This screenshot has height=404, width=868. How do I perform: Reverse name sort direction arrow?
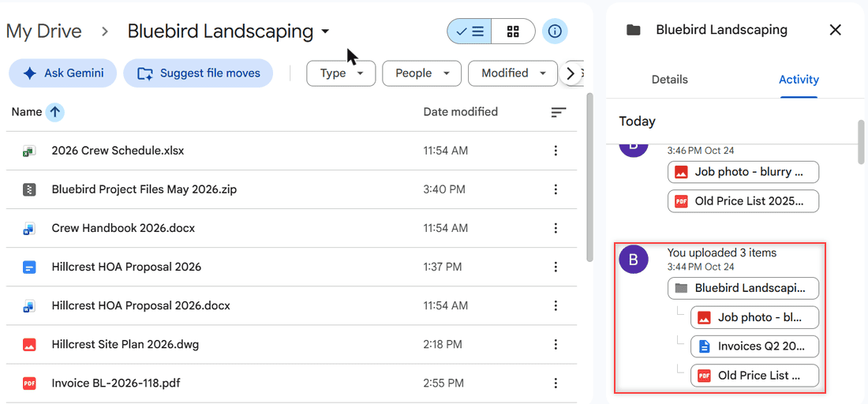[x=54, y=112]
